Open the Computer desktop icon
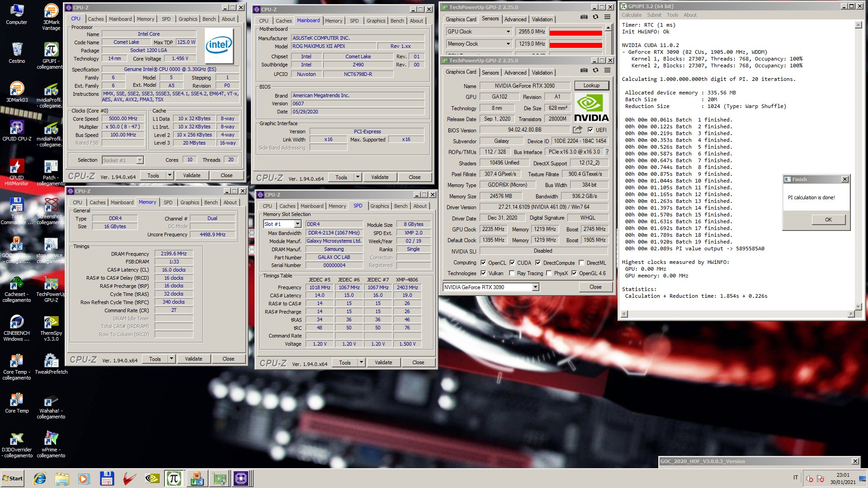 click(17, 14)
